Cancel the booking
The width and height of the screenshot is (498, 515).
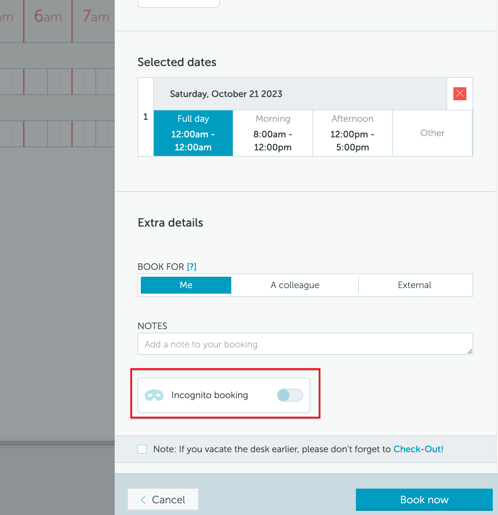(x=163, y=500)
